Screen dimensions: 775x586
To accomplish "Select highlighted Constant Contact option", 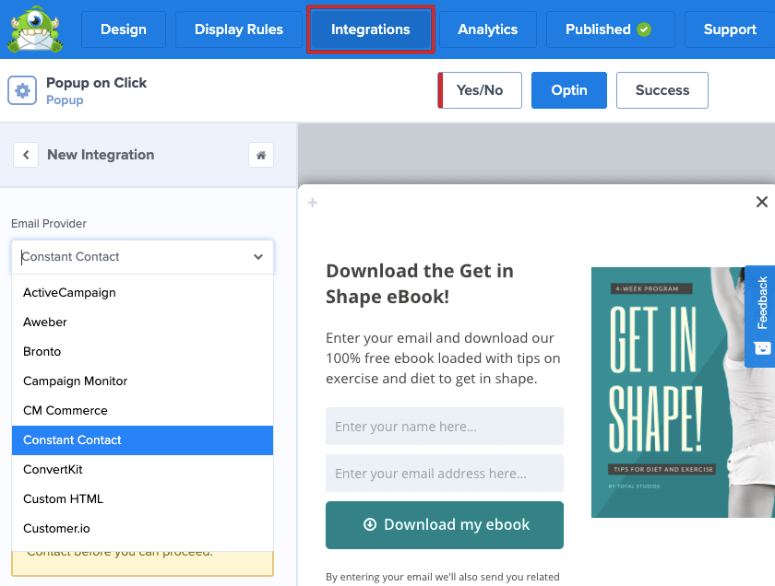I will [142, 440].
